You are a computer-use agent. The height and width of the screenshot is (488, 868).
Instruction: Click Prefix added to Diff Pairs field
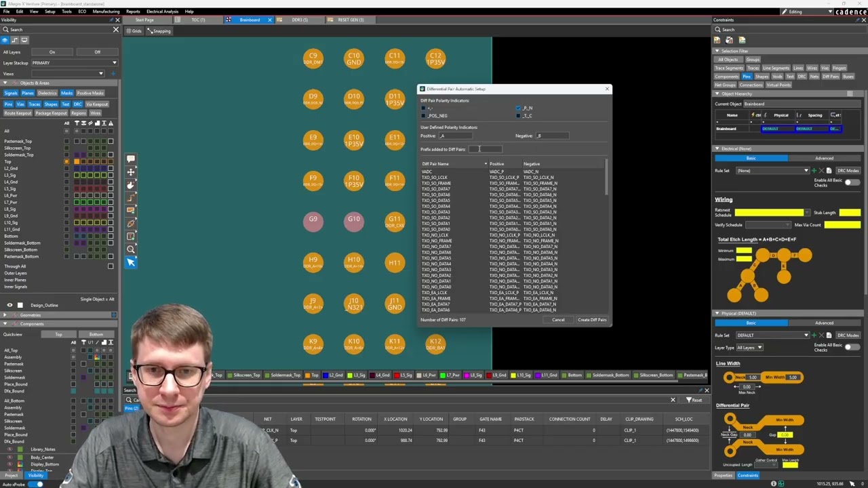tap(485, 149)
